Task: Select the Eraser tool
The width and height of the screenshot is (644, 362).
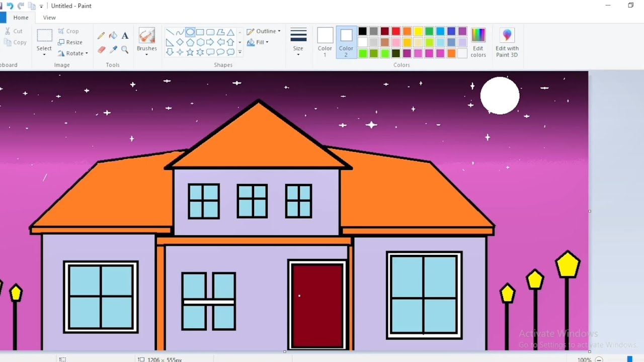Action: [101, 49]
